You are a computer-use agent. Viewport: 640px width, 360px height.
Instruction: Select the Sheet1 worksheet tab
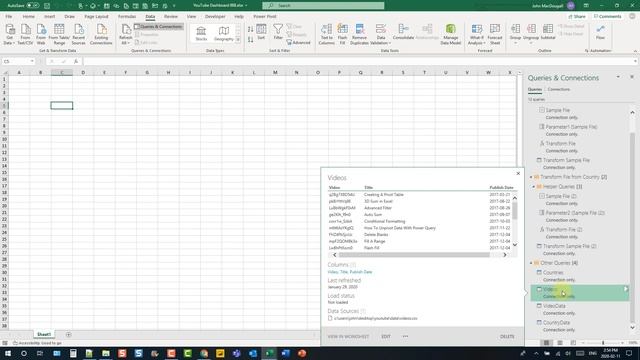[x=44, y=334]
